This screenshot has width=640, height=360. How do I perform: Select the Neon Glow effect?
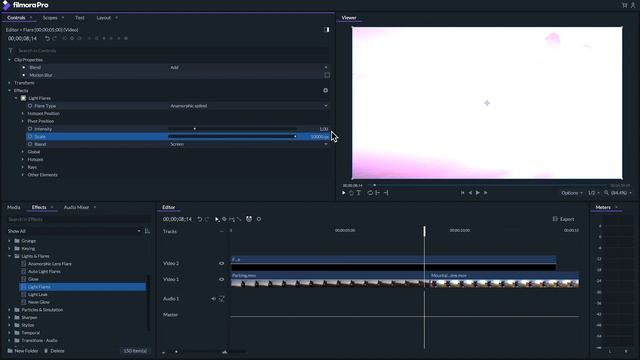(x=39, y=302)
